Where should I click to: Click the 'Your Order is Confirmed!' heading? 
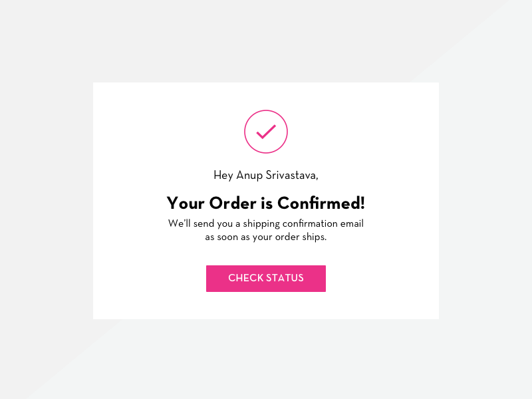[266, 203]
